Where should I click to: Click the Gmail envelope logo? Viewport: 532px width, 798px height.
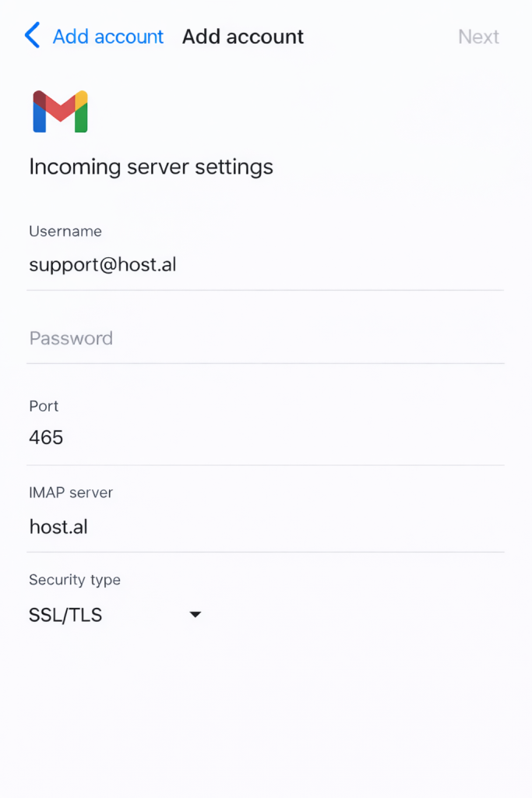pyautogui.click(x=60, y=111)
